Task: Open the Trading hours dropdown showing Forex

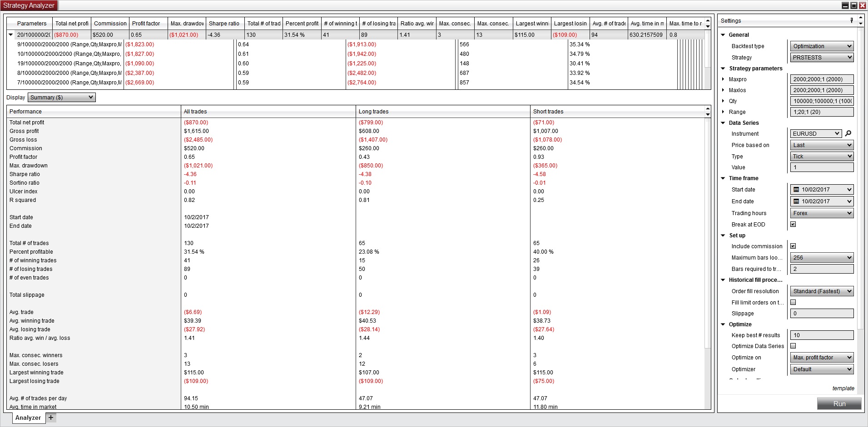Action: 822,213
